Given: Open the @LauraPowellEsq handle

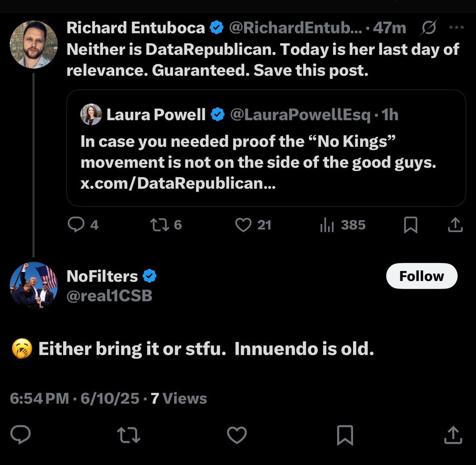Looking at the screenshot, I should pos(300,115).
